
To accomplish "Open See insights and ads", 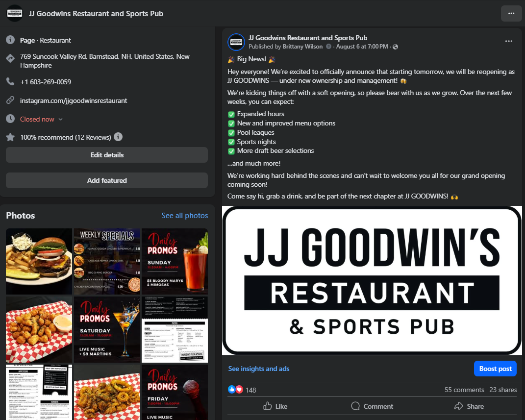I will [258, 369].
